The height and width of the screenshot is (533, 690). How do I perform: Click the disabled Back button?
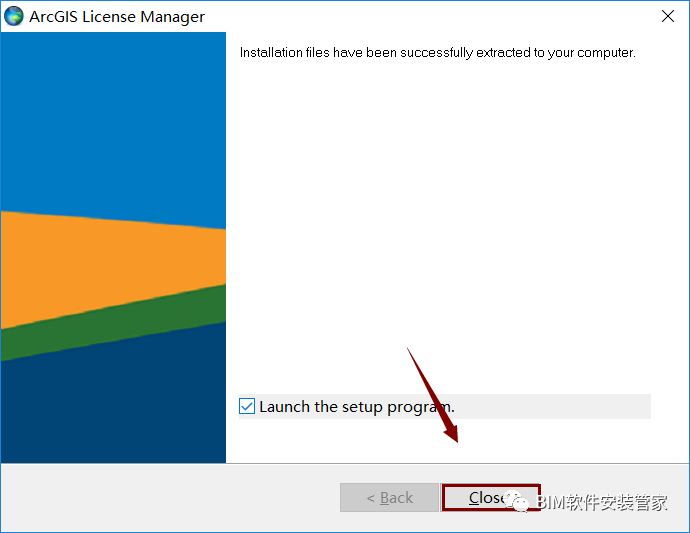point(389,498)
